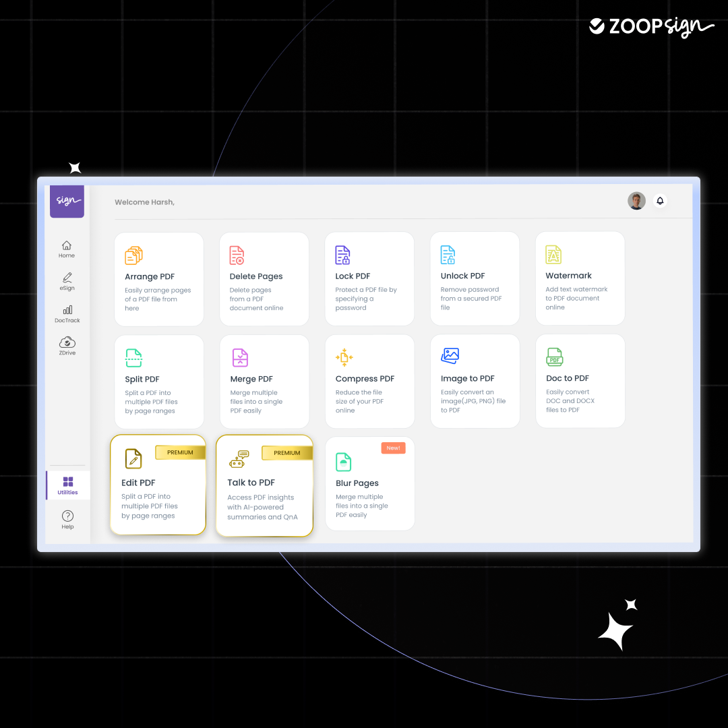Open the Unlock PDF tool
Image resolution: width=728 pixels, height=728 pixels.
pos(475,278)
